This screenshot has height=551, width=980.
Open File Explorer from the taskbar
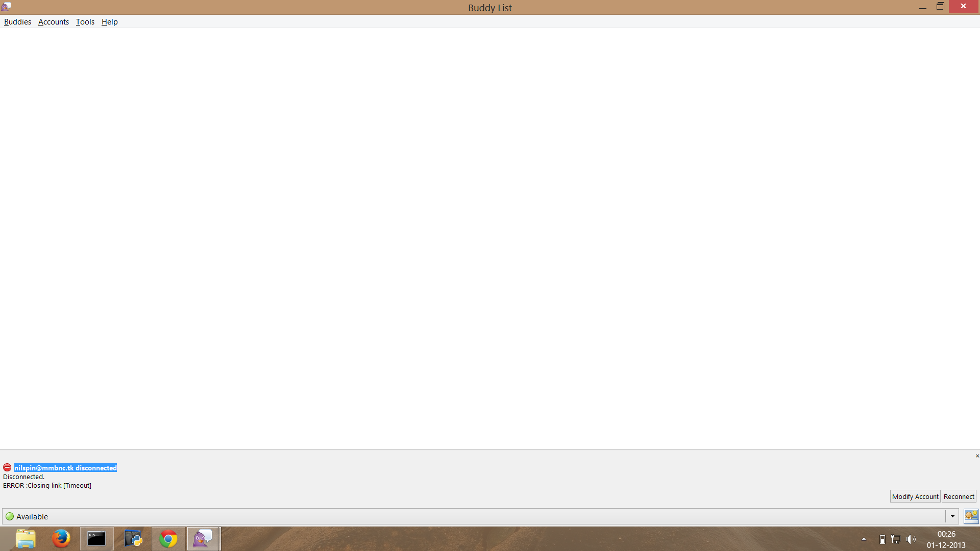[26, 539]
